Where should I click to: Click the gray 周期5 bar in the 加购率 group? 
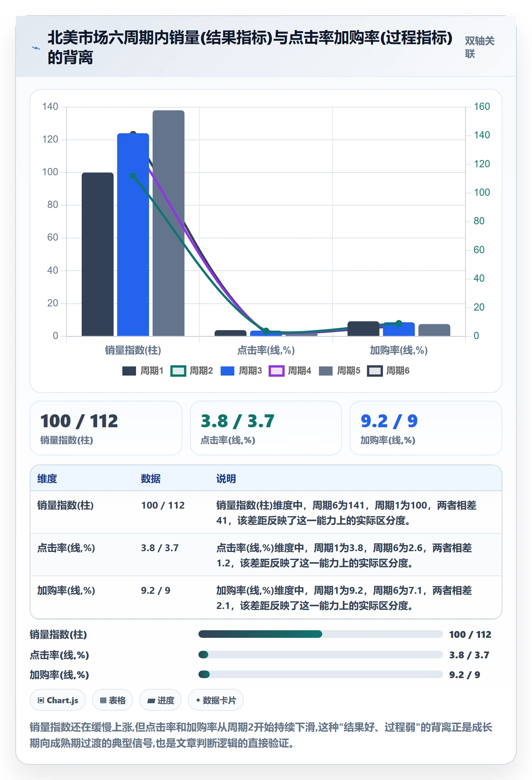tap(434, 330)
